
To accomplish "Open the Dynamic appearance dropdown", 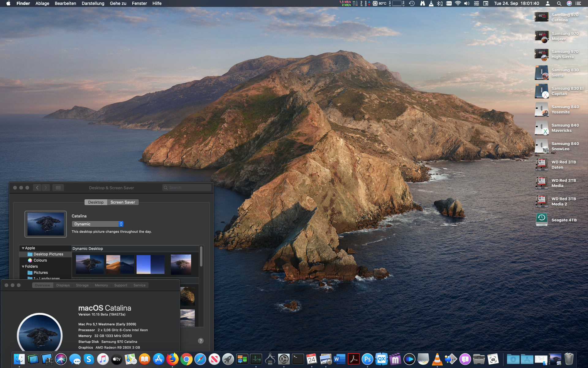I will (x=98, y=224).
